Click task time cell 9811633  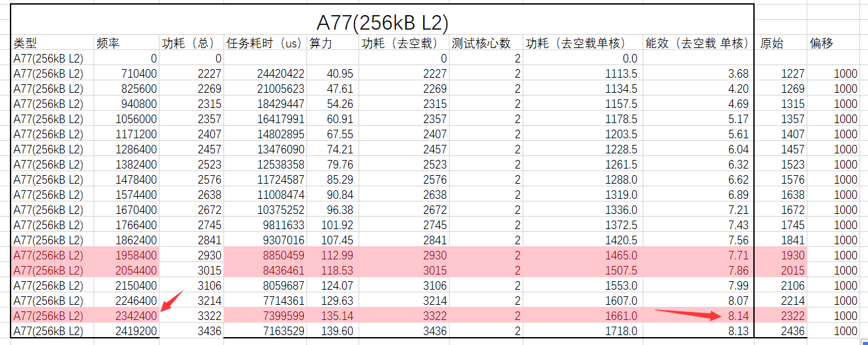coord(265,225)
